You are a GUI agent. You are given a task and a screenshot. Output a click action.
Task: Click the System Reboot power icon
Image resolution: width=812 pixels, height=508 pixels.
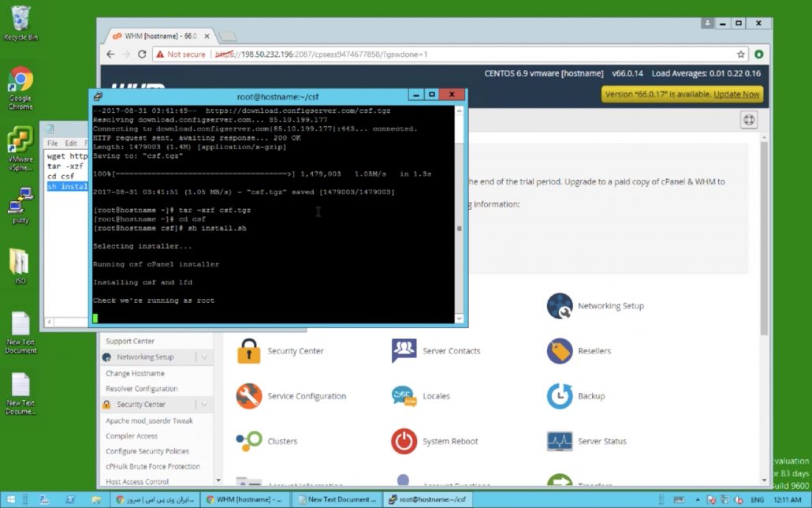click(404, 441)
